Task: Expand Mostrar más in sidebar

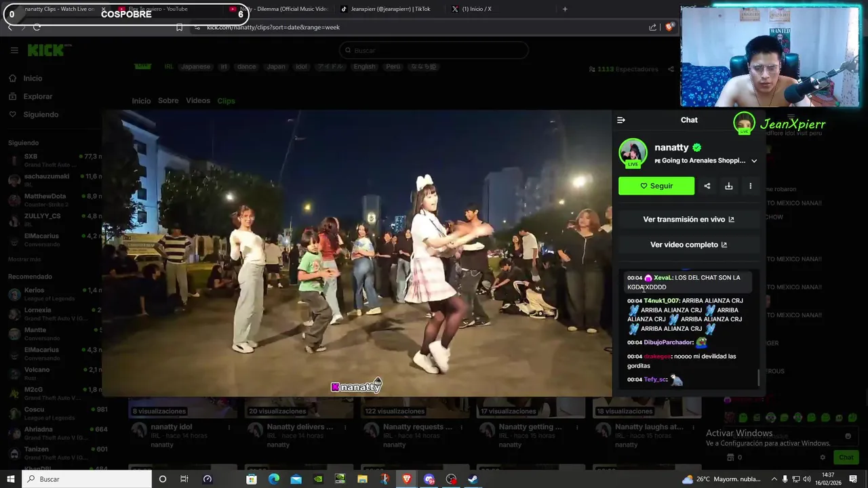Action: [24, 260]
